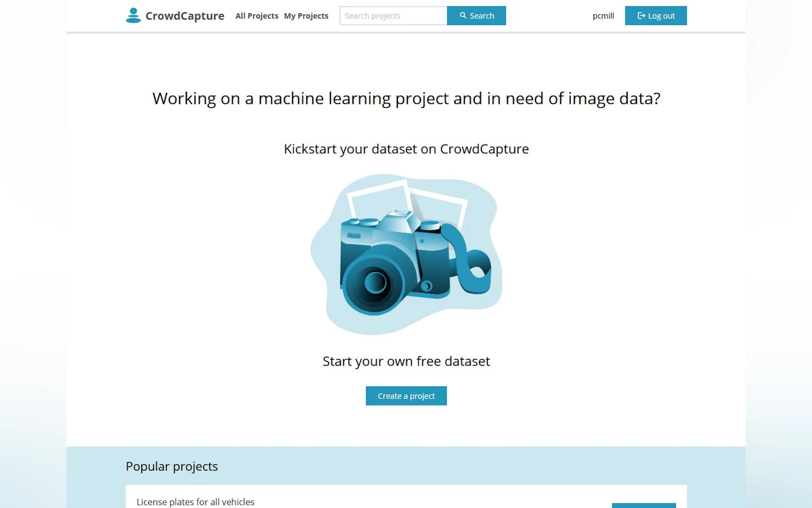This screenshot has width=812, height=508.
Task: Click the machine learning project headline
Action: pyautogui.click(x=406, y=99)
